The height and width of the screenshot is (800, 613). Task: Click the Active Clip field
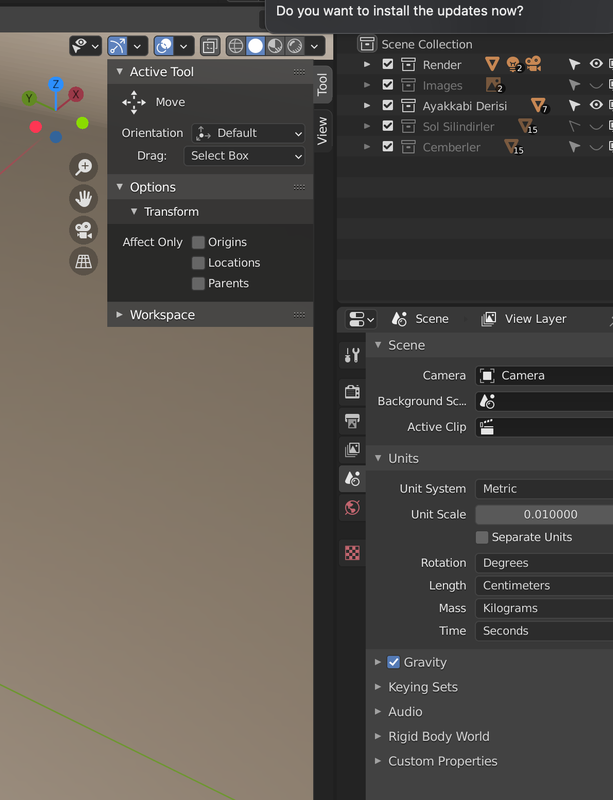tap(544, 427)
